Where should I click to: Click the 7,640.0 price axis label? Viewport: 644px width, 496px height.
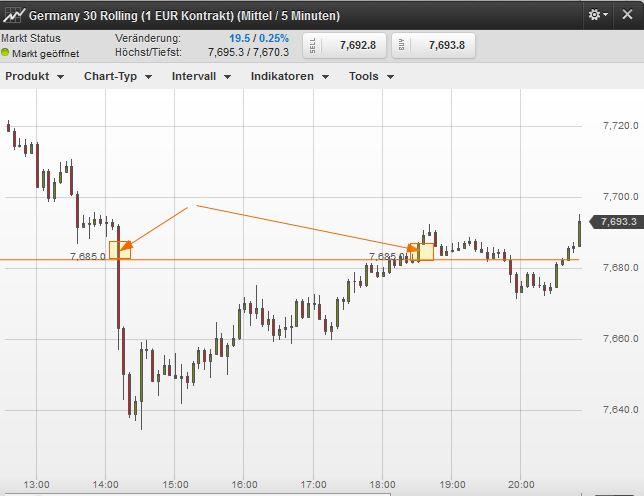[x=620, y=409]
